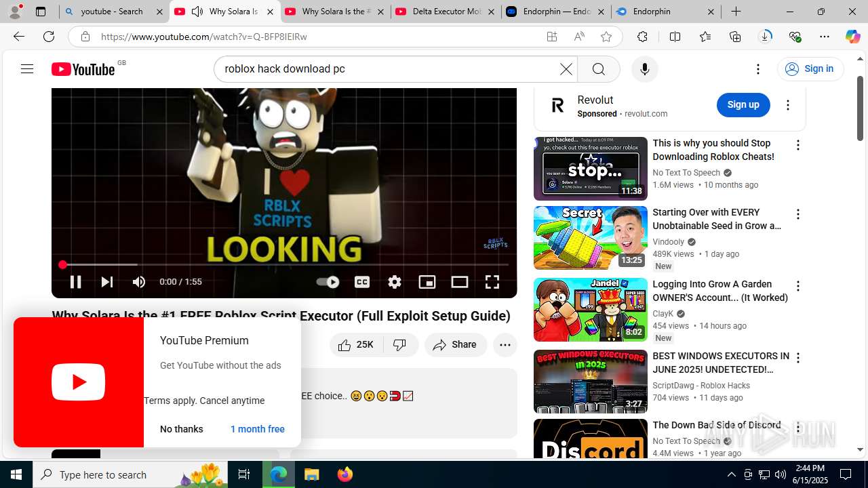
Task: Switch to miniplayer mode
Action: 427,282
